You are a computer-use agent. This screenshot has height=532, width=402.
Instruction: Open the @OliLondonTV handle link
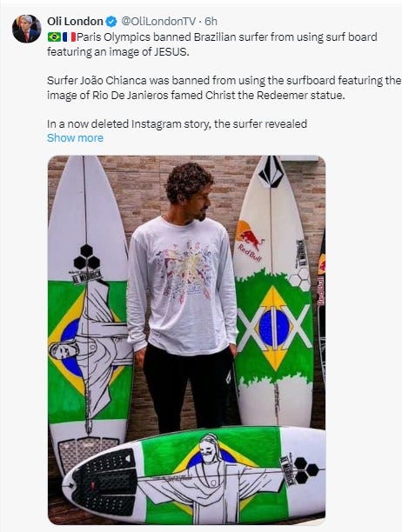158,22
